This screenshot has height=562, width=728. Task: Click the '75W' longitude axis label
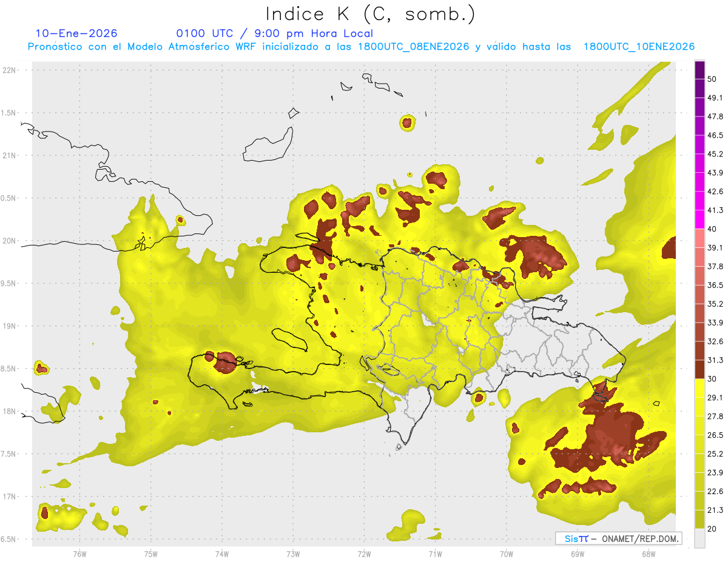150,554
